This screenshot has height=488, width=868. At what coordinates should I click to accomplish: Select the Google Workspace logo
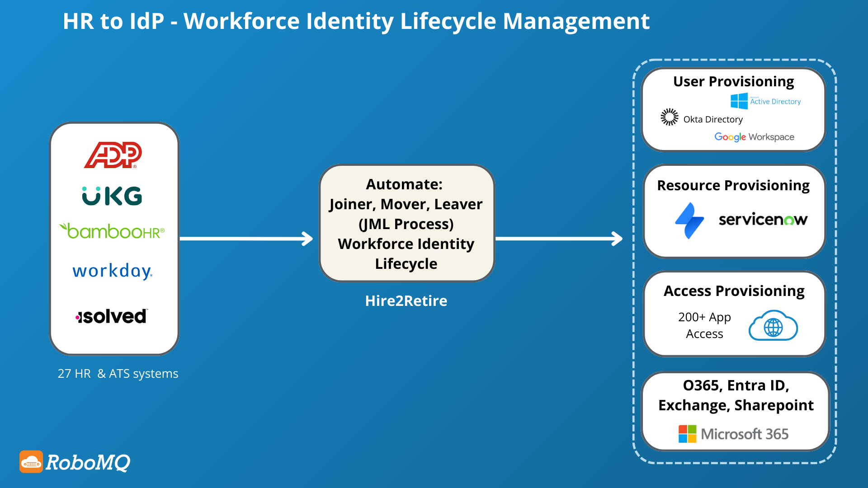tap(754, 137)
